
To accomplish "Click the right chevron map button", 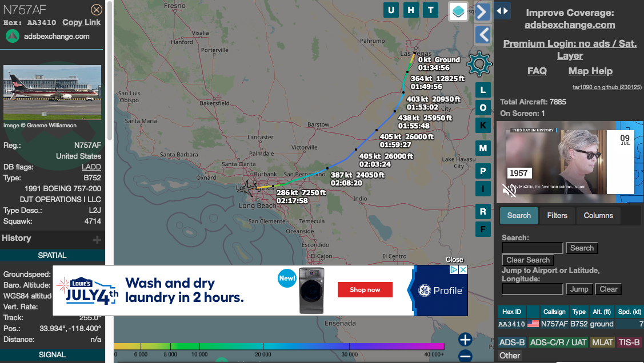I will tap(483, 12).
